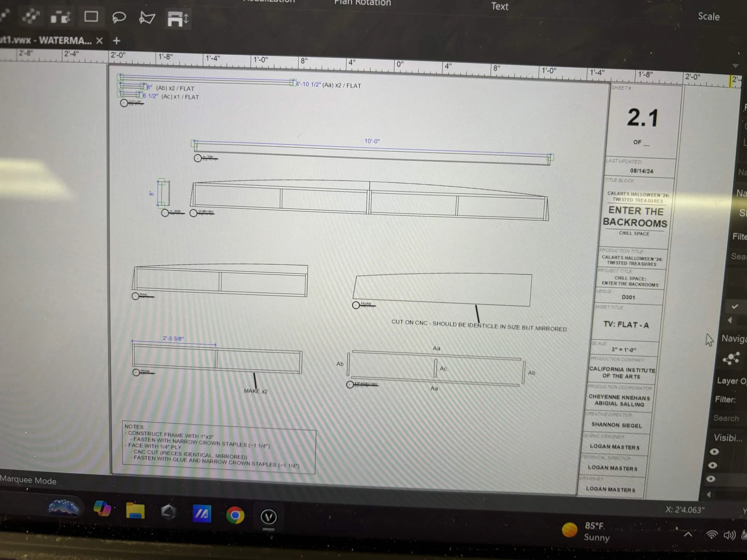Select the 4'-10 1/2" cut list dimension

[x=308, y=85]
